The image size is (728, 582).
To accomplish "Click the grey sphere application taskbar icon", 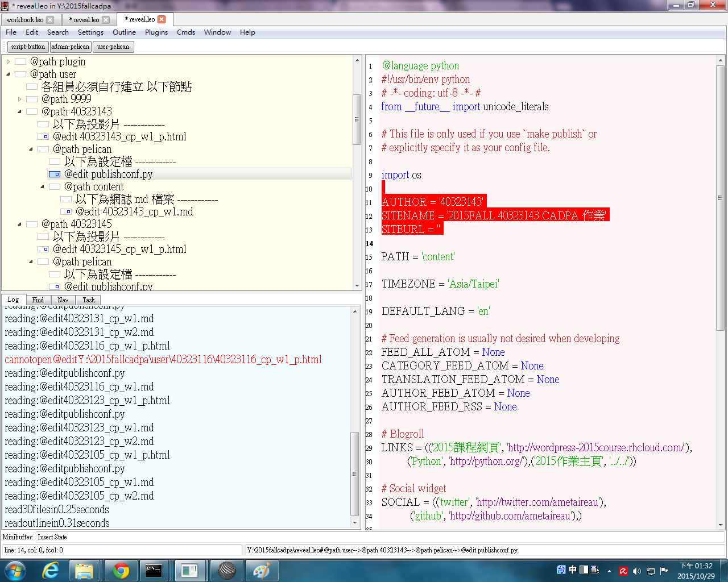I will point(226,570).
